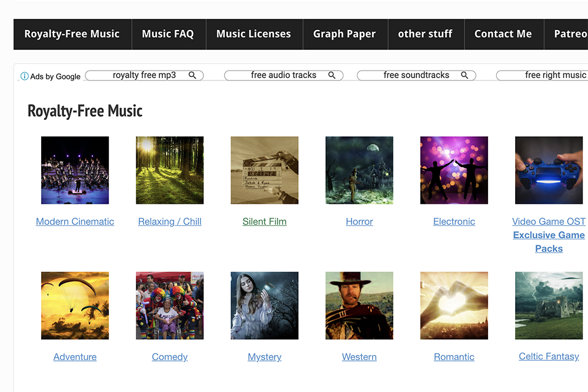Viewport: 588px width, 392px height.
Task: Follow the Silent Film link
Action: pyautogui.click(x=265, y=222)
